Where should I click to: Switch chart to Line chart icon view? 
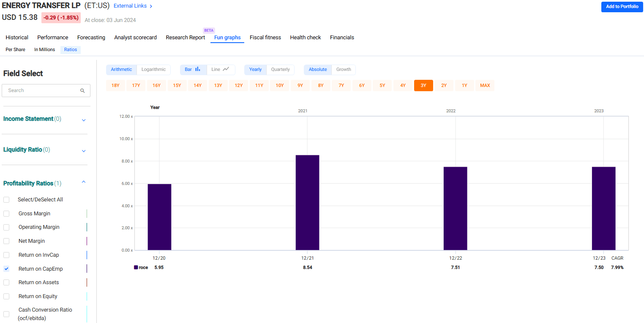pyautogui.click(x=226, y=69)
